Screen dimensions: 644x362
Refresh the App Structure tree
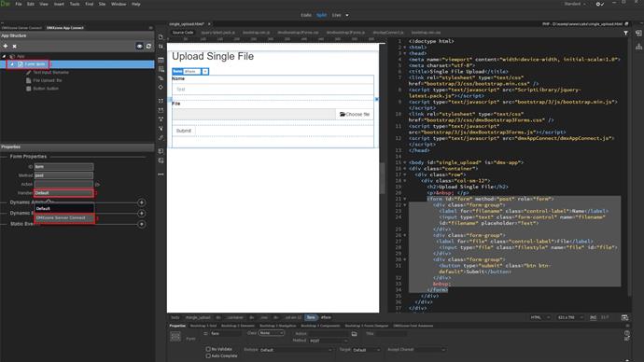148,47
